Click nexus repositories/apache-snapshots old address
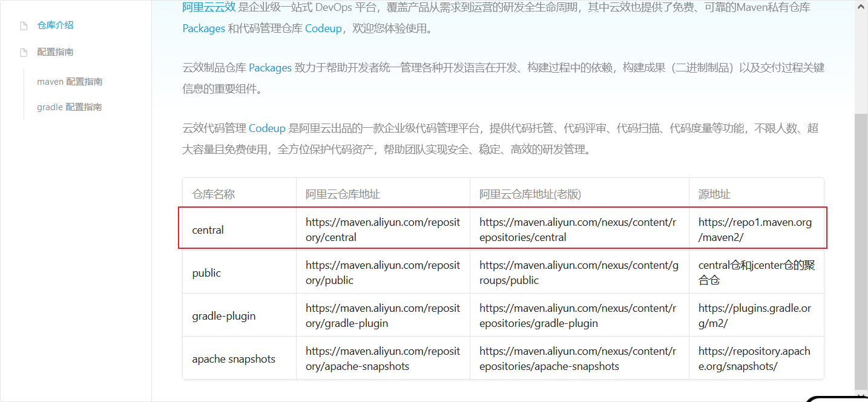 pos(578,359)
